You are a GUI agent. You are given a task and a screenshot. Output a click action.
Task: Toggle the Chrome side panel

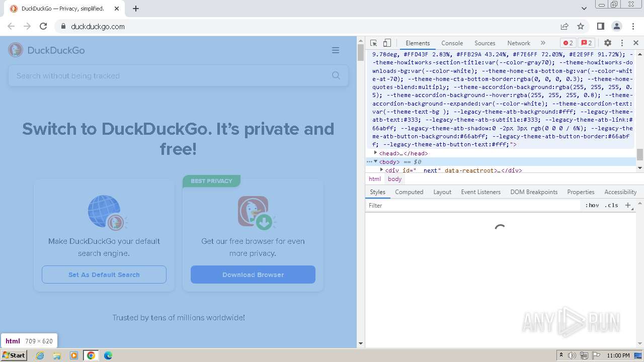point(600,26)
